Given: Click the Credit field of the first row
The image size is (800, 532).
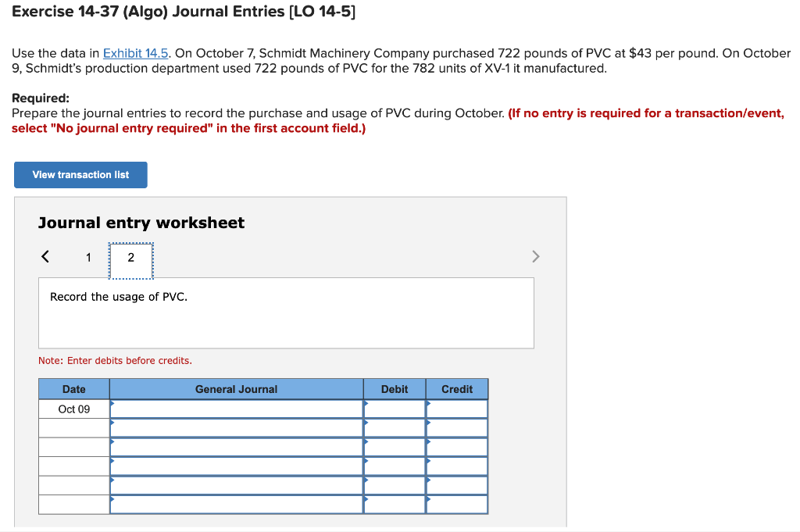Looking at the screenshot, I should click(457, 409).
